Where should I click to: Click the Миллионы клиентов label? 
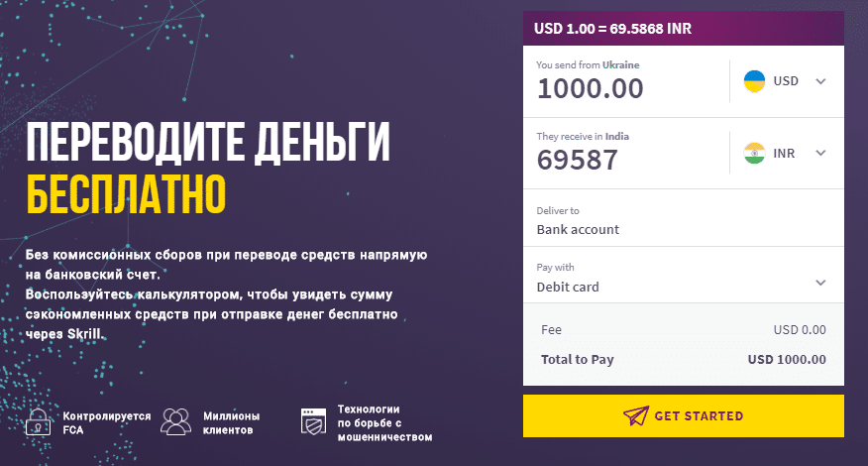[231, 422]
